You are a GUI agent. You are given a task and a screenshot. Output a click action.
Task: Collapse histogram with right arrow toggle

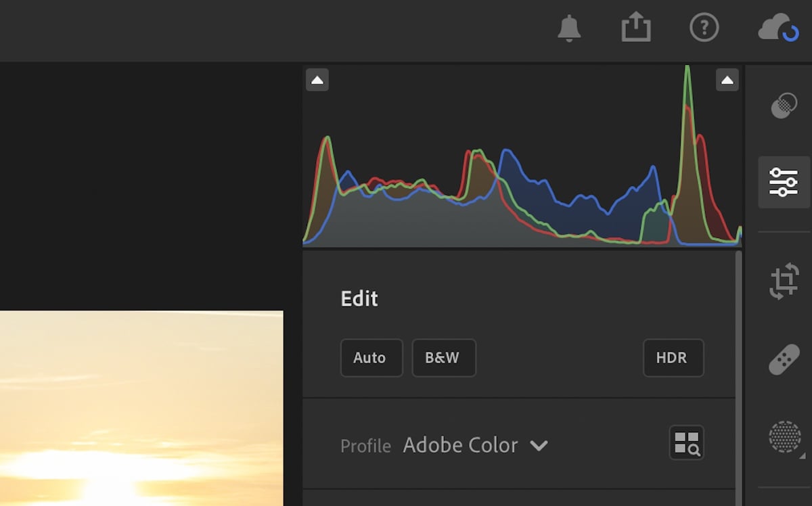tap(727, 79)
